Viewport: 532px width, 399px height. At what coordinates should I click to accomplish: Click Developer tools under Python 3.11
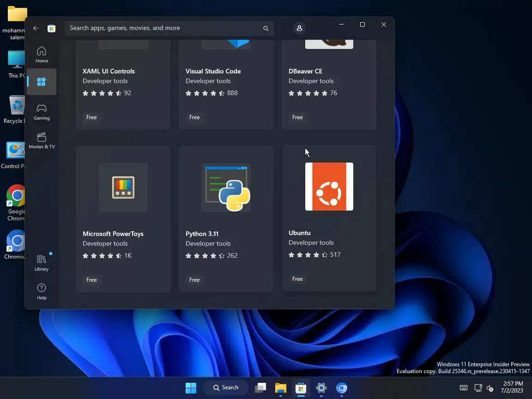point(208,244)
